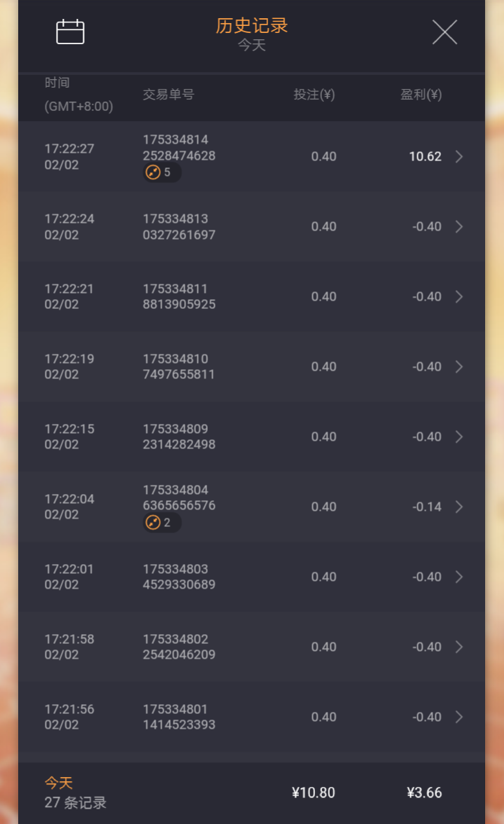The height and width of the screenshot is (824, 504).
Task: Expand the 17:22:04 record with -0.14 profit
Action: coord(459,507)
